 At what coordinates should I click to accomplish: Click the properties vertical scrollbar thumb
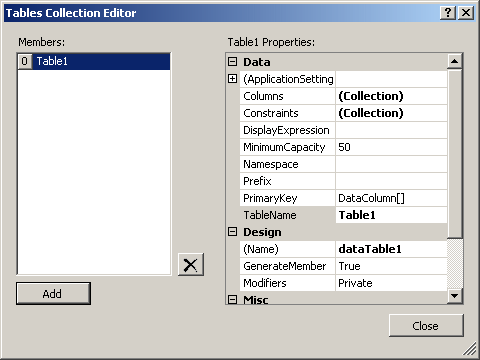click(x=454, y=154)
